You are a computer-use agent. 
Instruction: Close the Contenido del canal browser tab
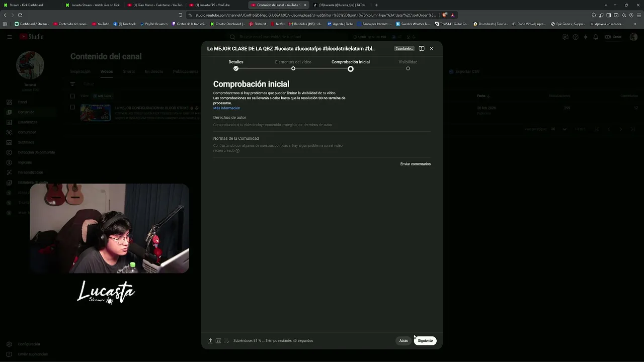[305, 5]
